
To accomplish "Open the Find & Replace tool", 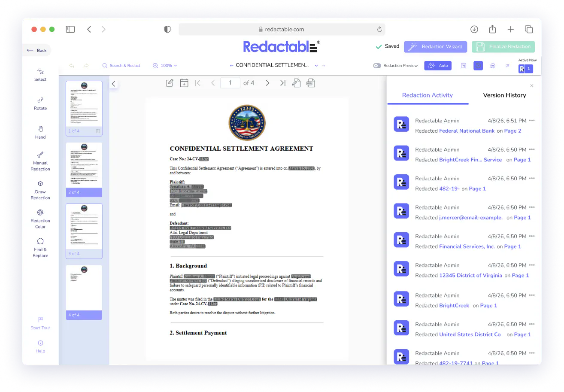I will pyautogui.click(x=40, y=248).
